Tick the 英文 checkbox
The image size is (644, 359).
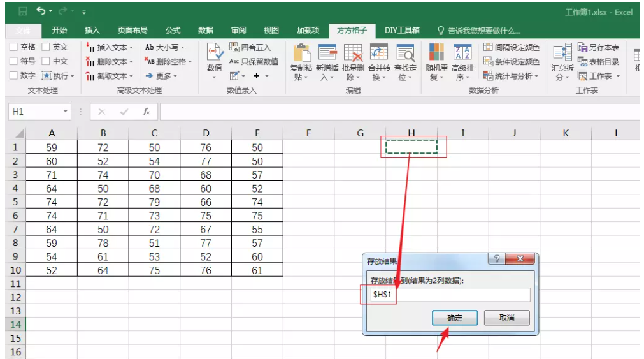tap(46, 47)
